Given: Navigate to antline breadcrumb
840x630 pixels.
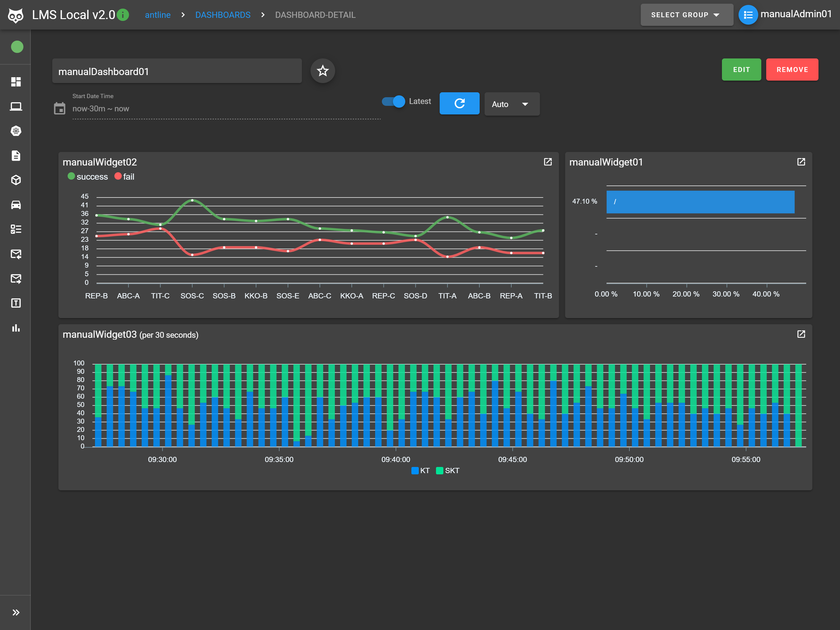Looking at the screenshot, I should (x=158, y=15).
